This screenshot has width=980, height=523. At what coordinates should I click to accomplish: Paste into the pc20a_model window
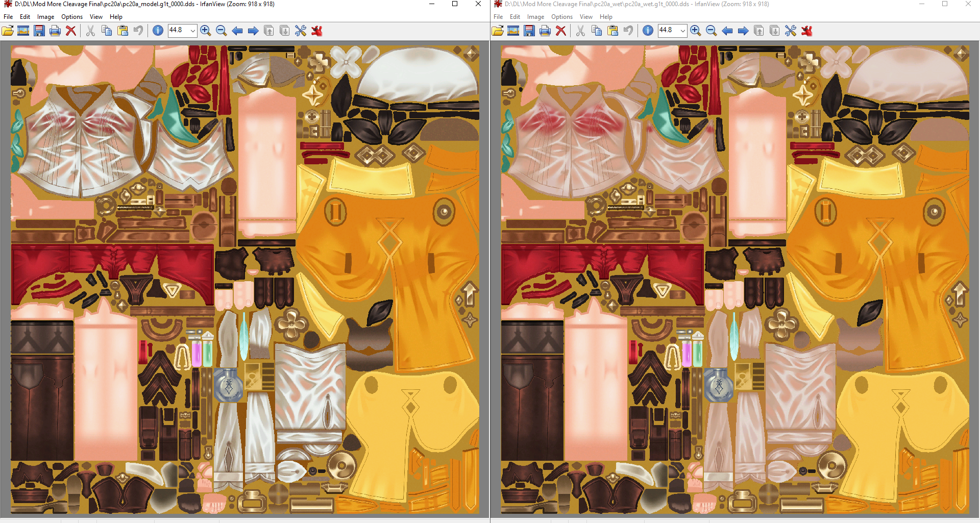[x=122, y=31]
